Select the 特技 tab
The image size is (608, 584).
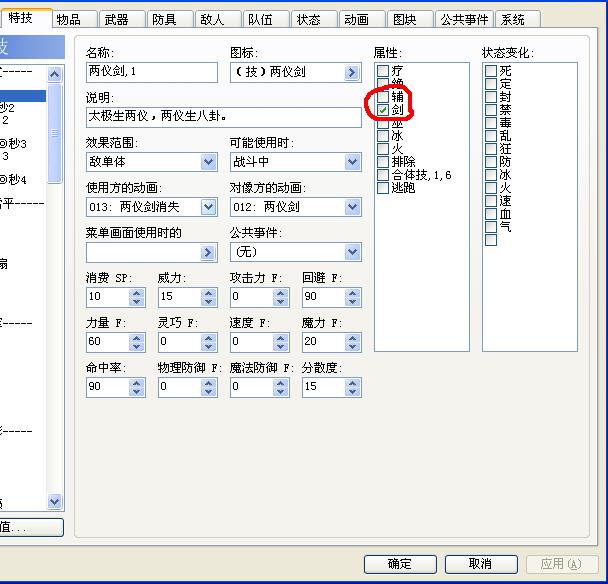coord(26,18)
